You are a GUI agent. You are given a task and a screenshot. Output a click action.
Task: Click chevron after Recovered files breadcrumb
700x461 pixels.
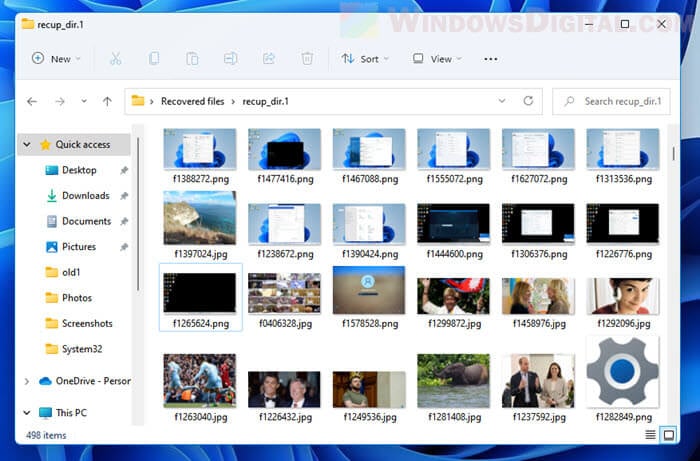[233, 101]
